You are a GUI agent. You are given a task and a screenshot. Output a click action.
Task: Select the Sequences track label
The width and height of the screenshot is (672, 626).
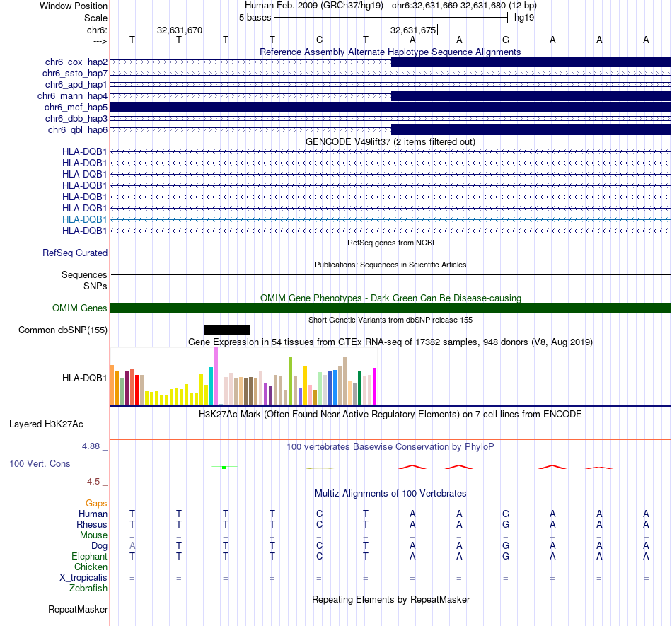84,274
